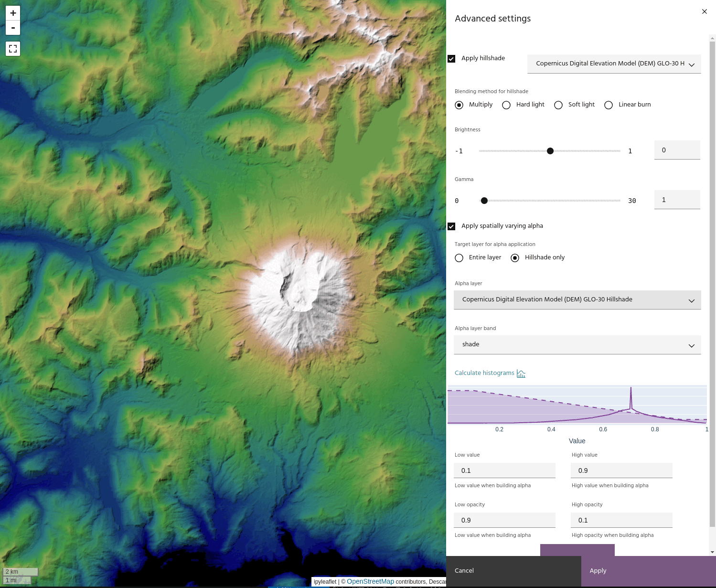The height and width of the screenshot is (588, 716).
Task: Select Linear burn blending option
Action: 609,105
